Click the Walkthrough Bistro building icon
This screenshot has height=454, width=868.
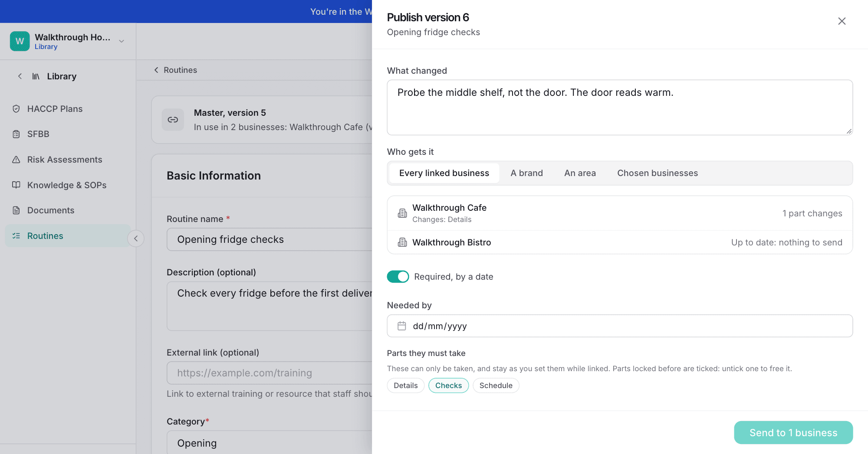pos(402,242)
